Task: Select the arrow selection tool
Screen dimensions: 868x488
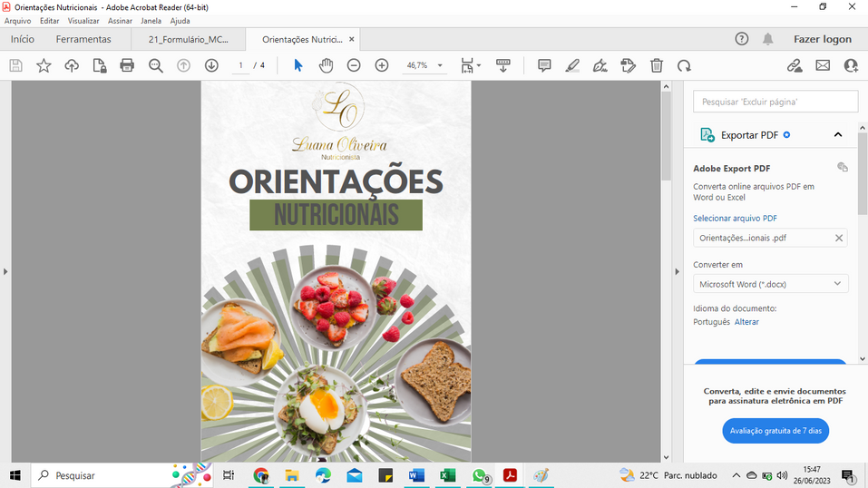Action: pyautogui.click(x=297, y=65)
